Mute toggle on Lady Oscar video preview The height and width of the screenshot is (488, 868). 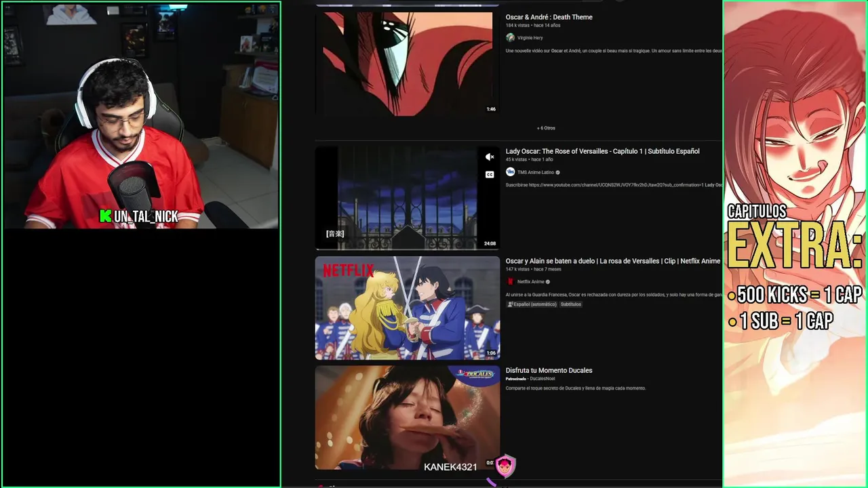490,157
